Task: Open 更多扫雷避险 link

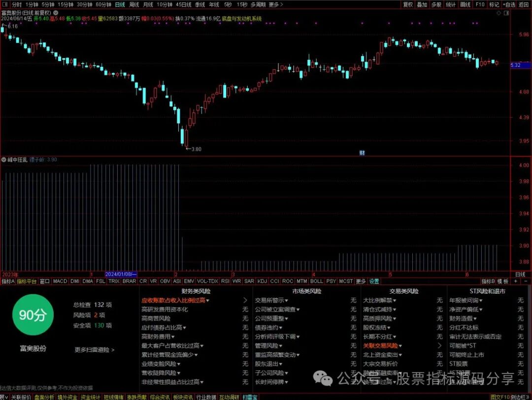Action: point(94,349)
